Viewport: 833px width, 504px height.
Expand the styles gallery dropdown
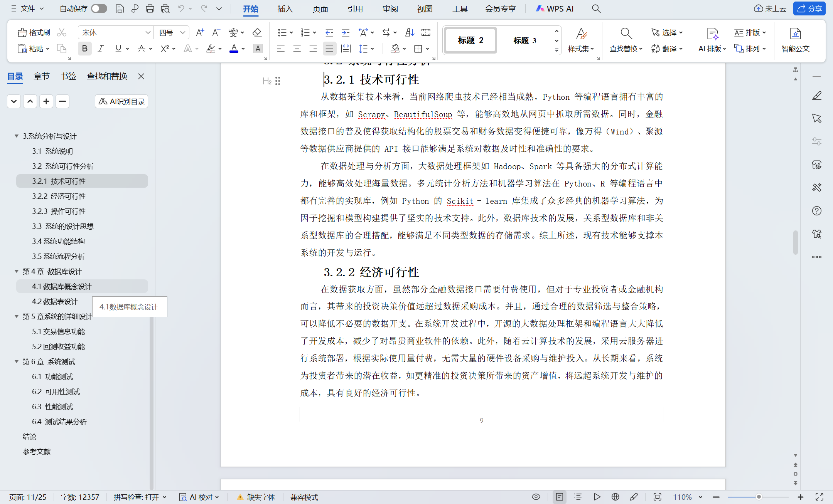tap(556, 50)
